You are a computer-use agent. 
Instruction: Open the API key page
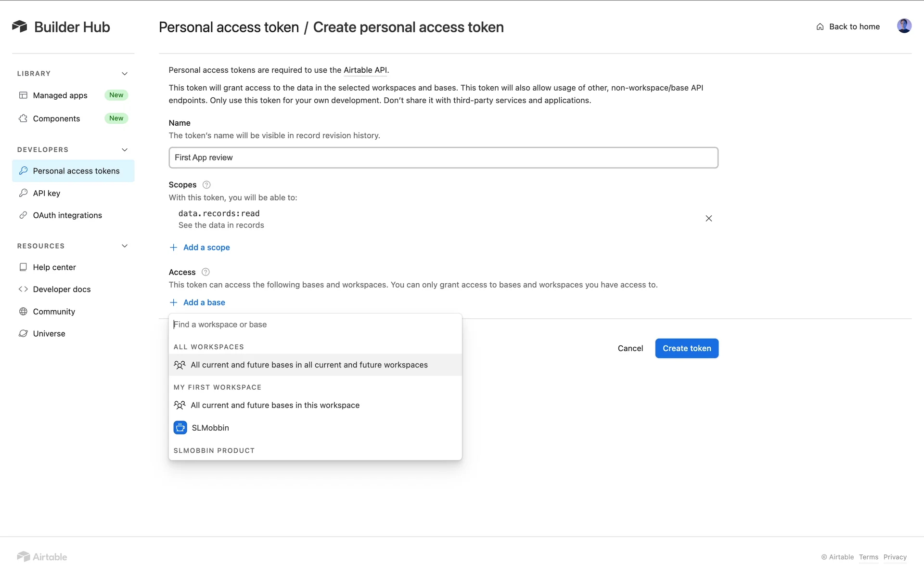(47, 193)
